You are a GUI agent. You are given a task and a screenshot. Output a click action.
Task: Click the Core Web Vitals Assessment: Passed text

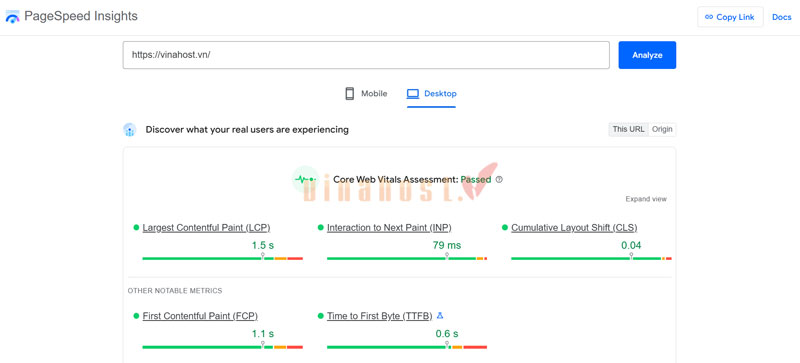(412, 180)
